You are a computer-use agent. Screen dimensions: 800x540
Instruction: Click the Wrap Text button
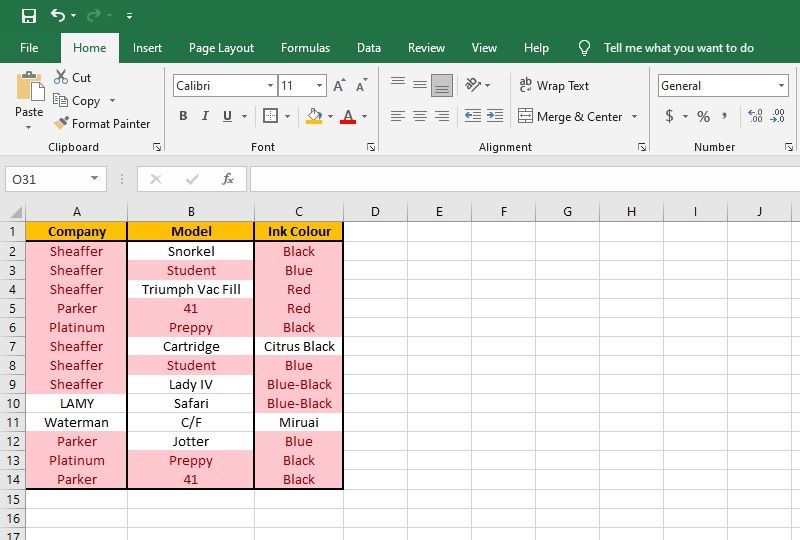point(554,86)
